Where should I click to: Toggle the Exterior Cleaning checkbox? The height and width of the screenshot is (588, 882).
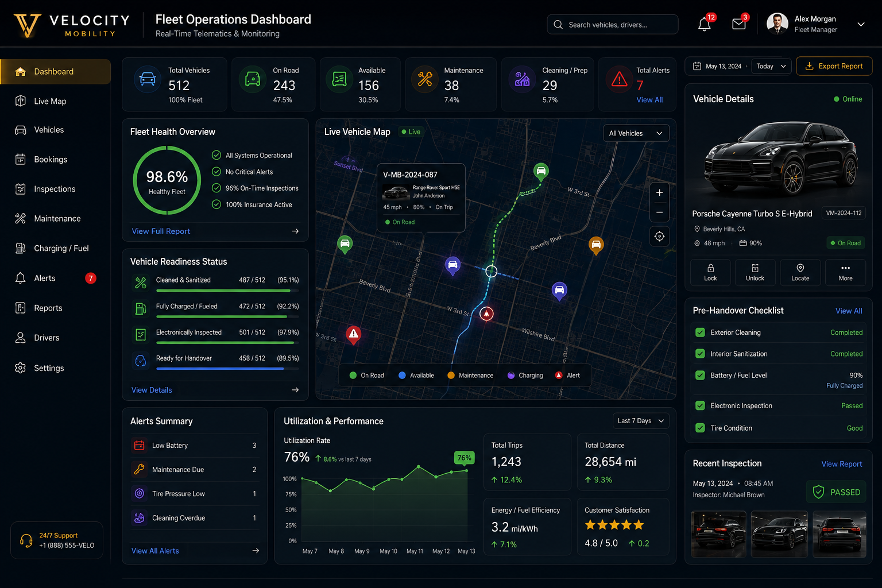(x=700, y=332)
